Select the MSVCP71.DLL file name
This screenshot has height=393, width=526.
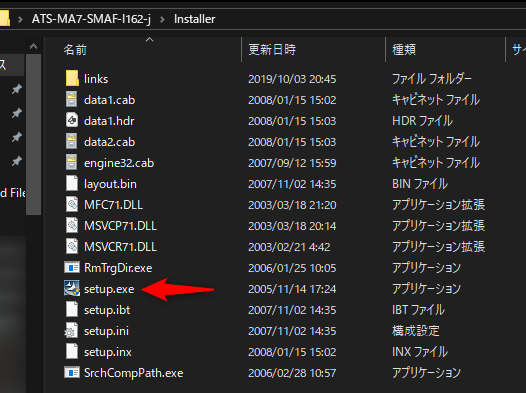click(x=120, y=226)
